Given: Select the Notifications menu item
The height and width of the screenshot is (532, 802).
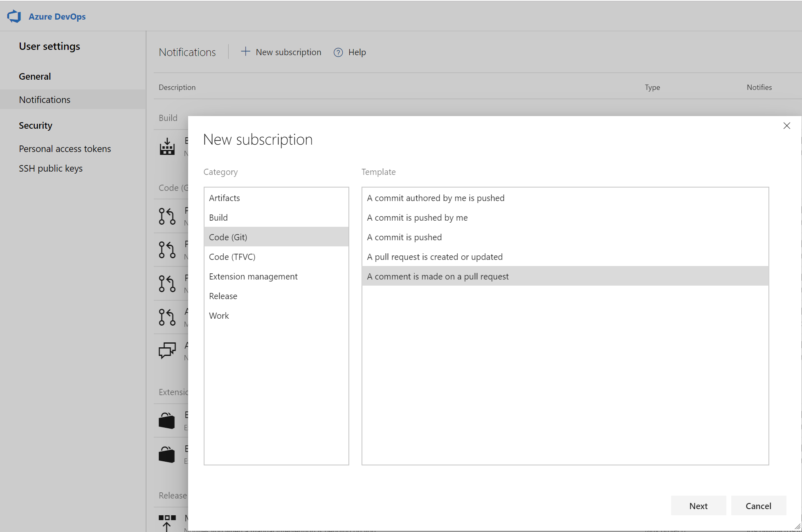Looking at the screenshot, I should pos(45,99).
